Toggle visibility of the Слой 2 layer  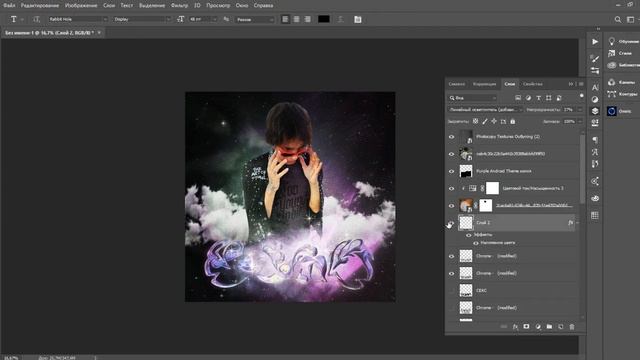pyautogui.click(x=450, y=224)
